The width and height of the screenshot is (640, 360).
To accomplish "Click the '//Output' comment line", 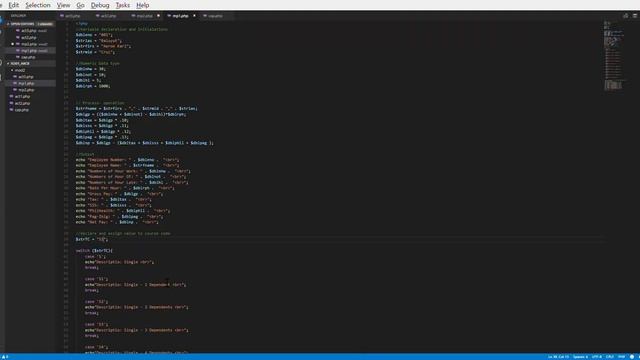I will (85, 154).
